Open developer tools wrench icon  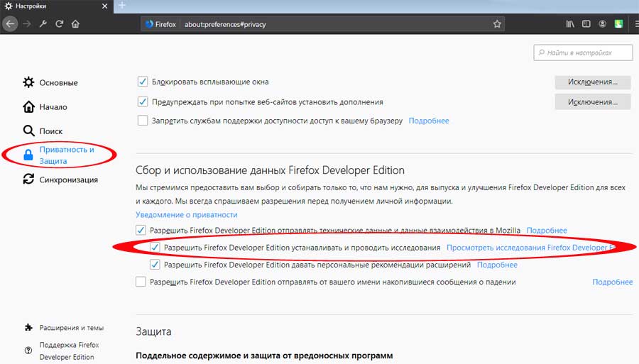43,24
